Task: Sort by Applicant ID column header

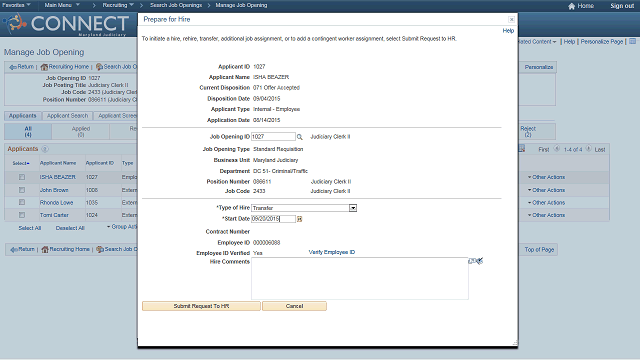Action: pyautogui.click(x=100, y=163)
